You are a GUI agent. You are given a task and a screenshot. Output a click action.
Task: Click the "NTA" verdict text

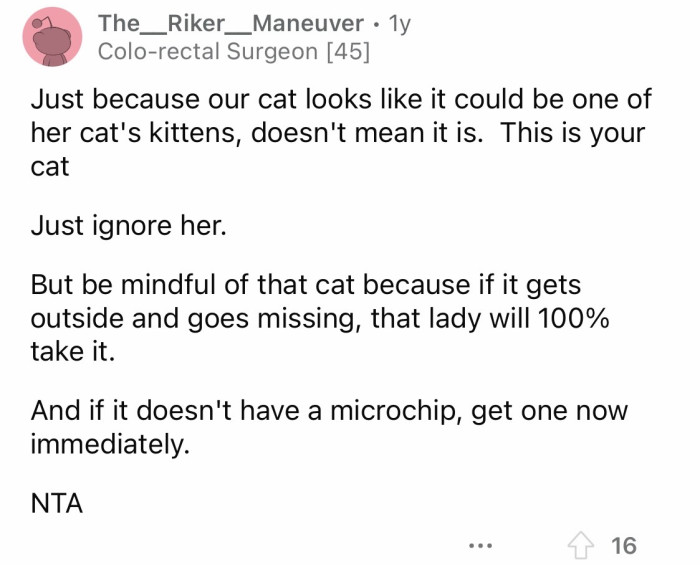[56, 504]
